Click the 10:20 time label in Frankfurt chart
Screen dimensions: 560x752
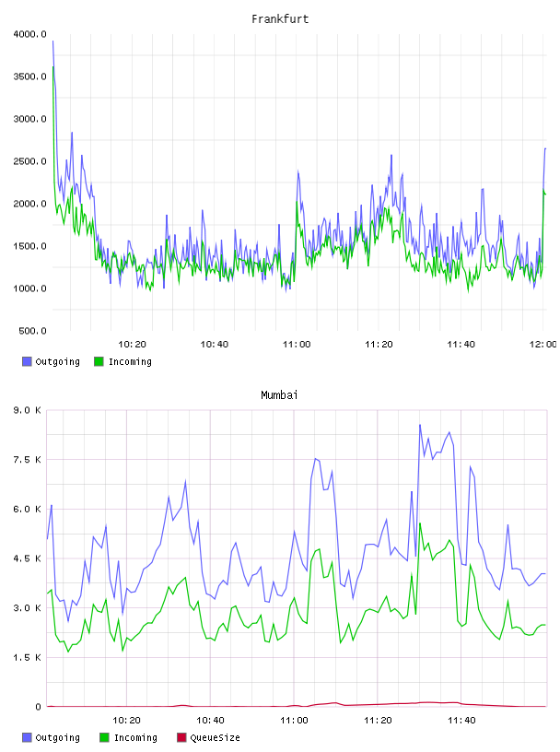point(132,345)
